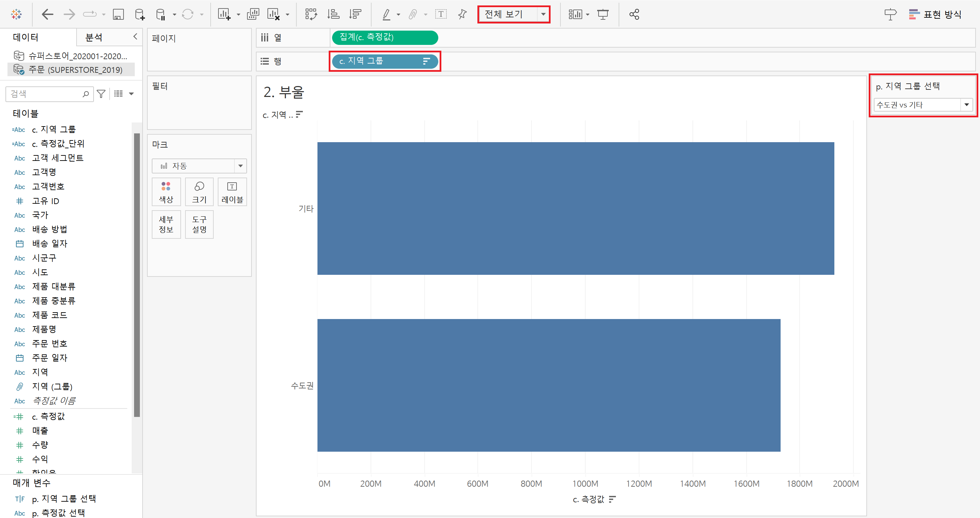Image resolution: width=980 pixels, height=518 pixels.
Task: Click the Undo back arrow in toolbar
Action: click(47, 14)
